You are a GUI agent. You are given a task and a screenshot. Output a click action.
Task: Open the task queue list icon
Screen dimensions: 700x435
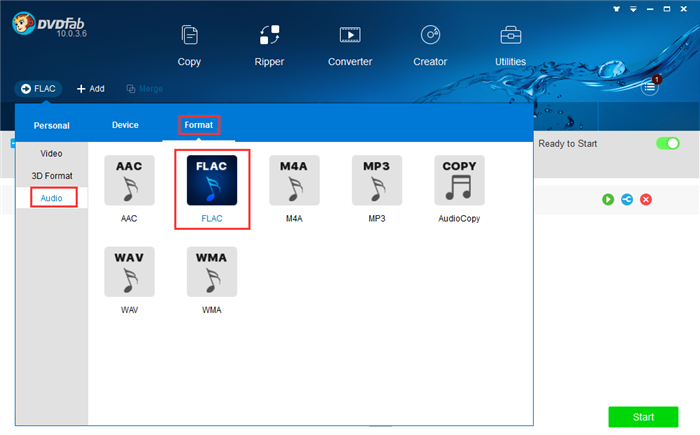(x=650, y=88)
